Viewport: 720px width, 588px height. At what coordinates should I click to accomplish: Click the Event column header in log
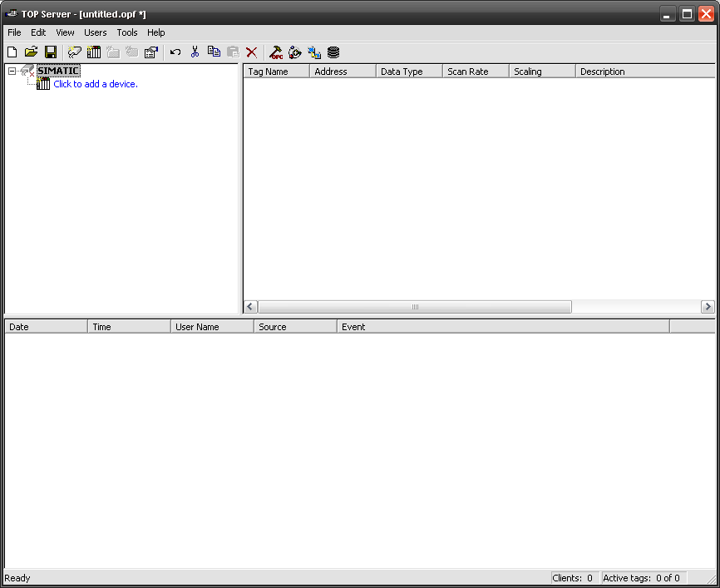502,327
